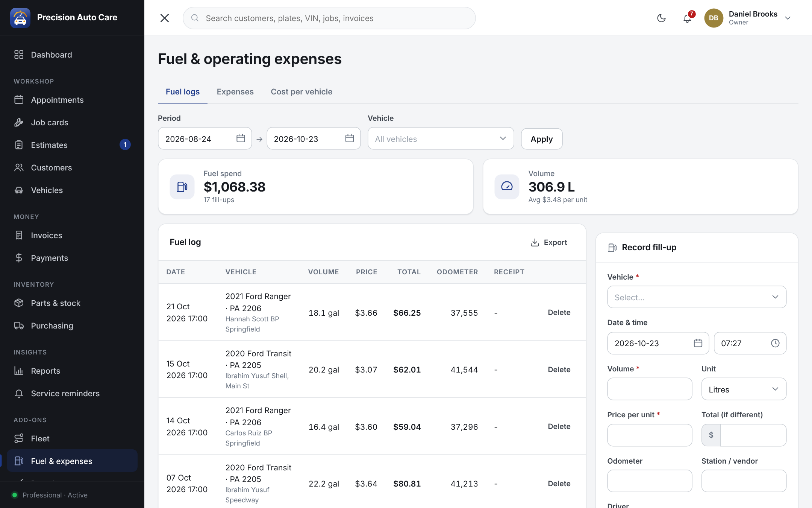Sort by the DATE column header
Screen dimensions: 812x508
click(x=176, y=272)
